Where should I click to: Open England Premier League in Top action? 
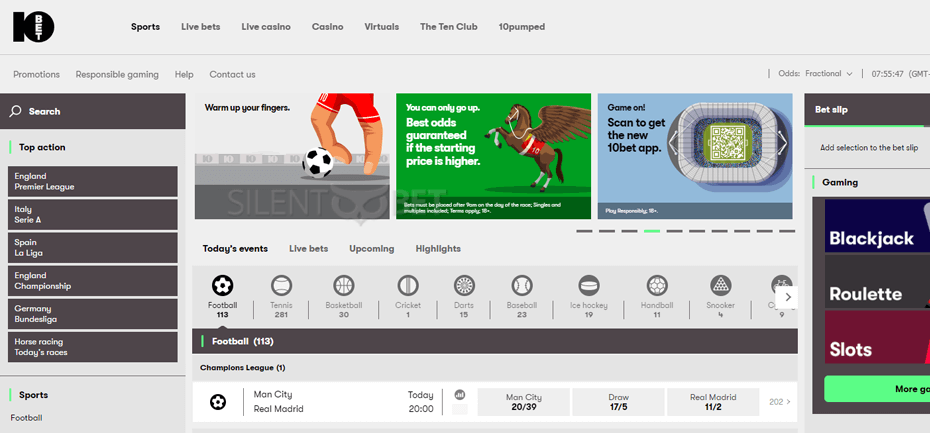[93, 182]
